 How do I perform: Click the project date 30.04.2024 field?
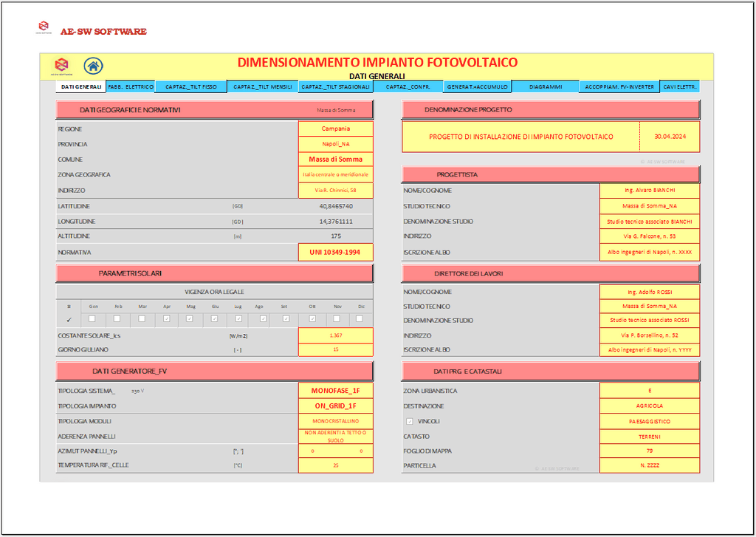670,137
